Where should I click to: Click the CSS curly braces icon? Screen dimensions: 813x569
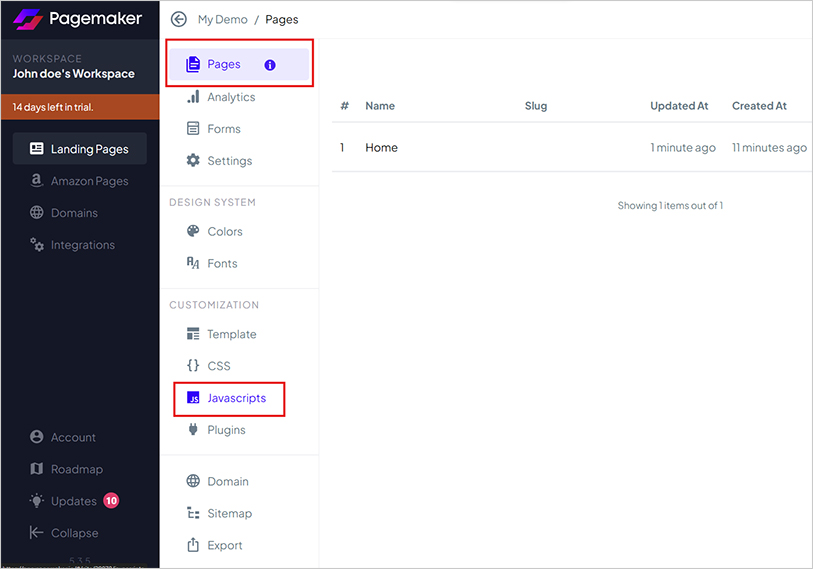pyautogui.click(x=193, y=366)
